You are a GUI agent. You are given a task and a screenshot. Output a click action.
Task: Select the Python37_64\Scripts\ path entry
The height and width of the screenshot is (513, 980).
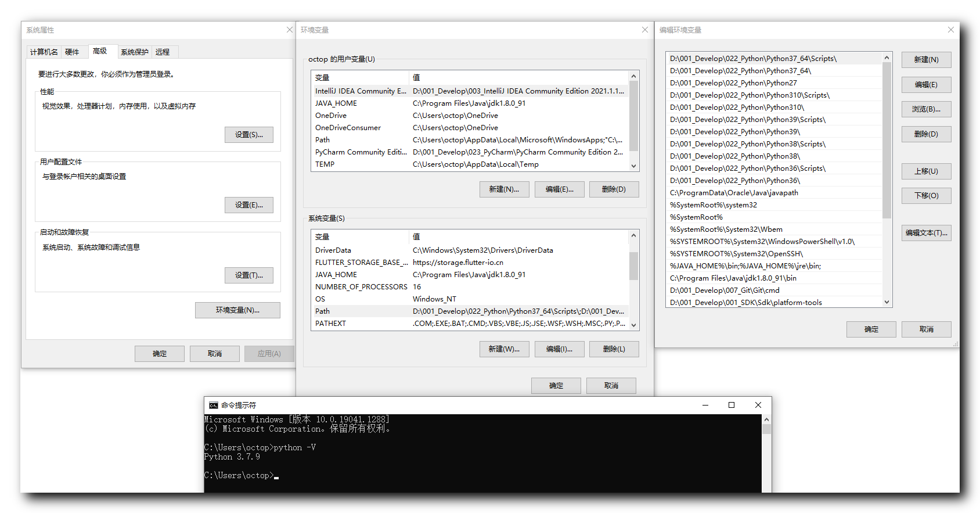[774, 59]
